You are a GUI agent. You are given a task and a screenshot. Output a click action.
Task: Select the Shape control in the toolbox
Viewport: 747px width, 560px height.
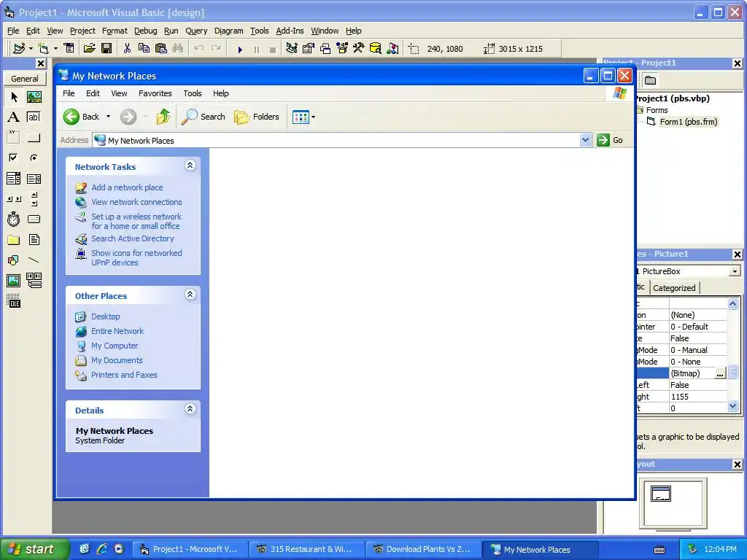(14, 260)
